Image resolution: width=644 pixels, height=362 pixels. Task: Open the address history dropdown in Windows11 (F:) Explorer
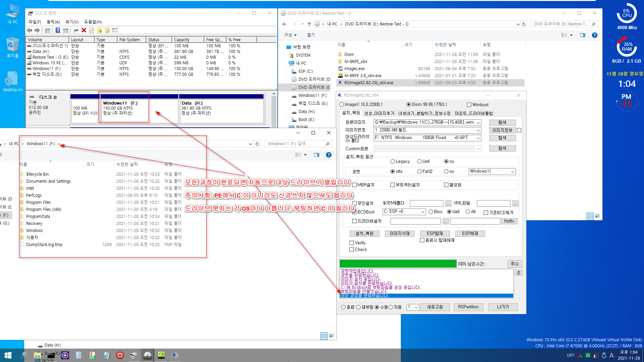[250, 144]
